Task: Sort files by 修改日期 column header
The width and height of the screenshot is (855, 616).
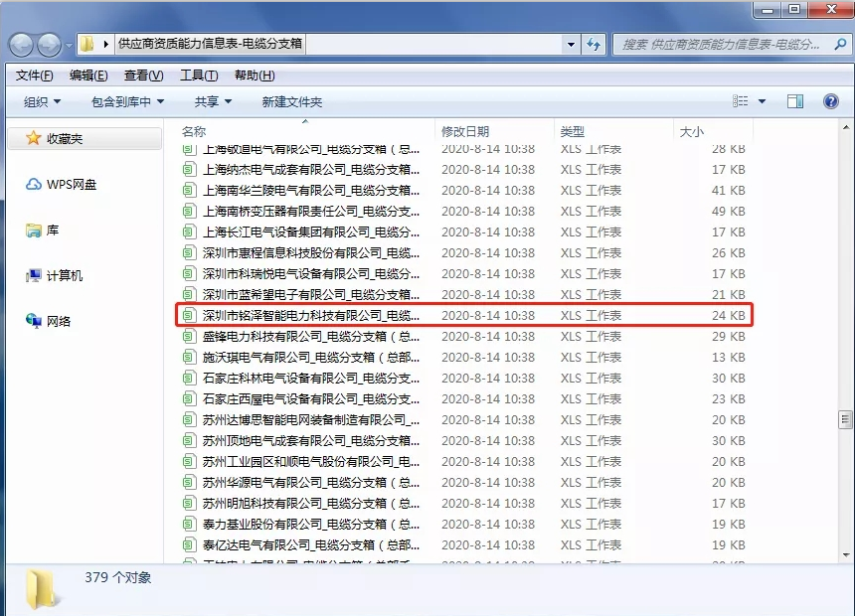Action: [x=465, y=131]
